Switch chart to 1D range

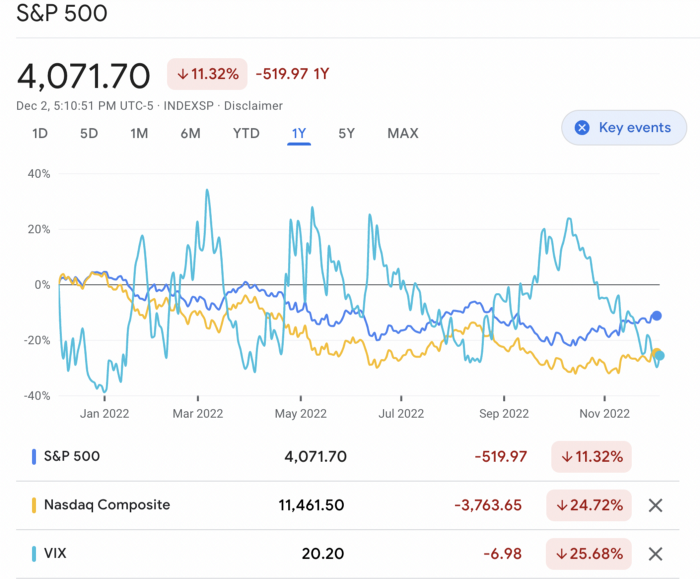click(40, 133)
